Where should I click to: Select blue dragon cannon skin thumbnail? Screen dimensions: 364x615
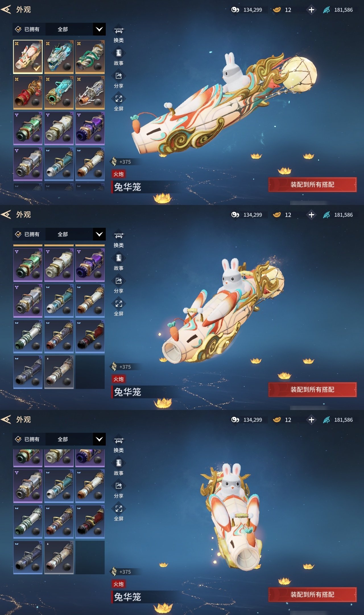click(59, 57)
